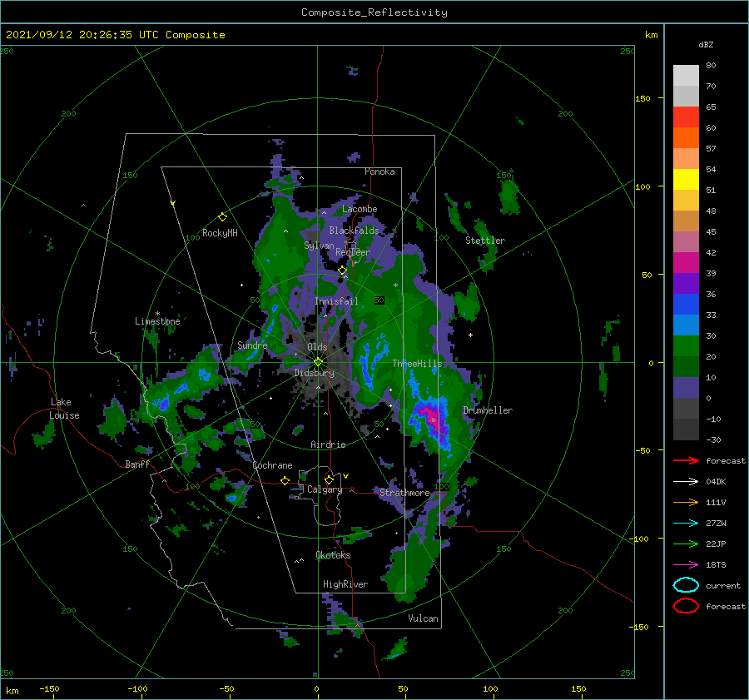Click the Strathmore label

404,493
